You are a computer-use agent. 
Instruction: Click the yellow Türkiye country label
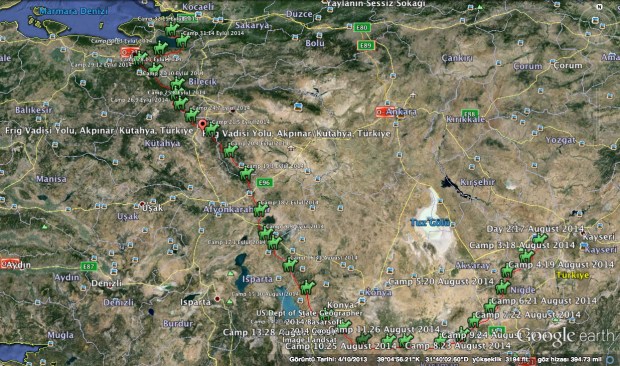point(573,275)
